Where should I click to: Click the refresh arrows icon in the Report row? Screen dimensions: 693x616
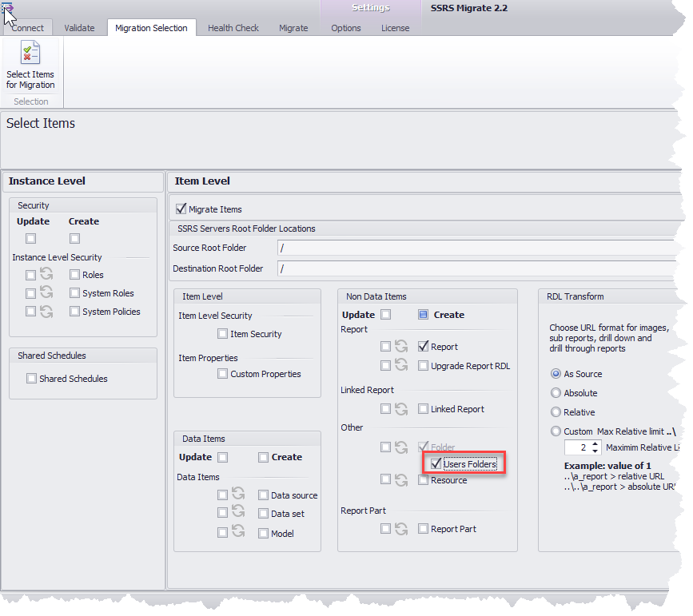(401, 346)
